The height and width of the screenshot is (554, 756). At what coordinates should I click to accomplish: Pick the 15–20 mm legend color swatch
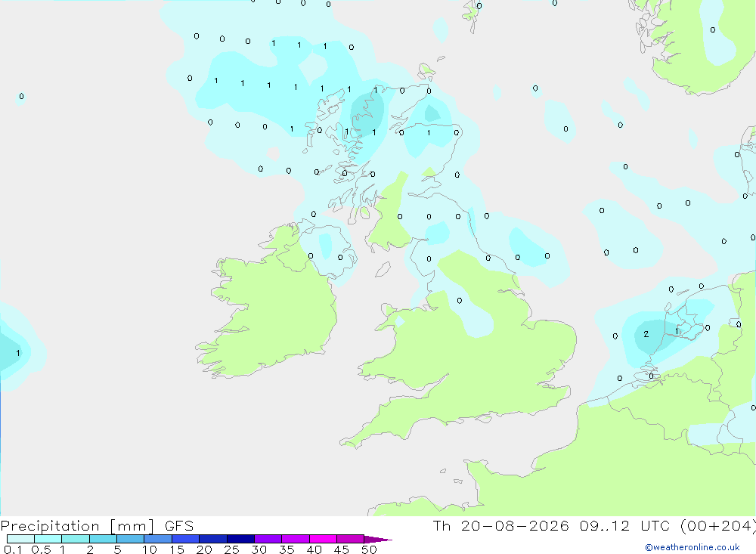click(186, 539)
